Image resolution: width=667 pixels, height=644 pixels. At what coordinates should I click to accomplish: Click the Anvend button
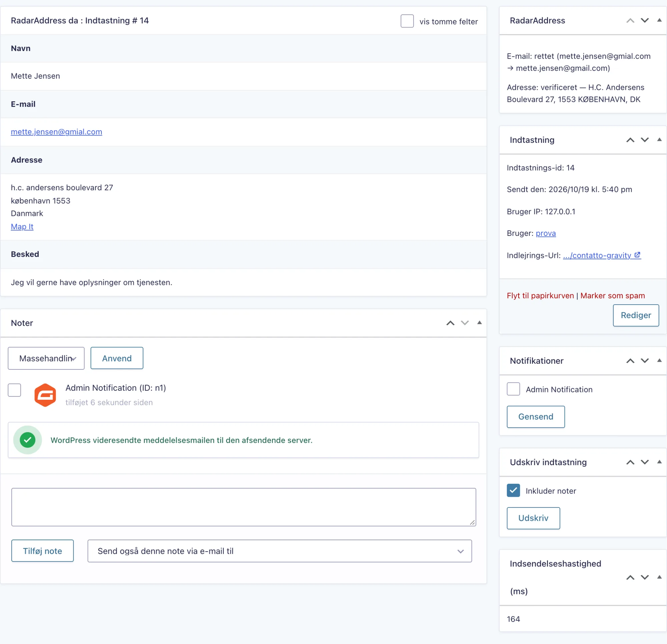(117, 358)
